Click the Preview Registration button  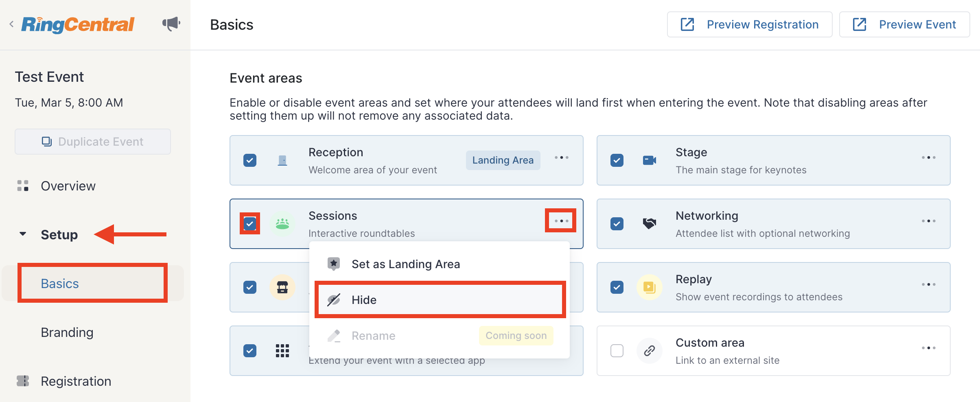click(750, 24)
